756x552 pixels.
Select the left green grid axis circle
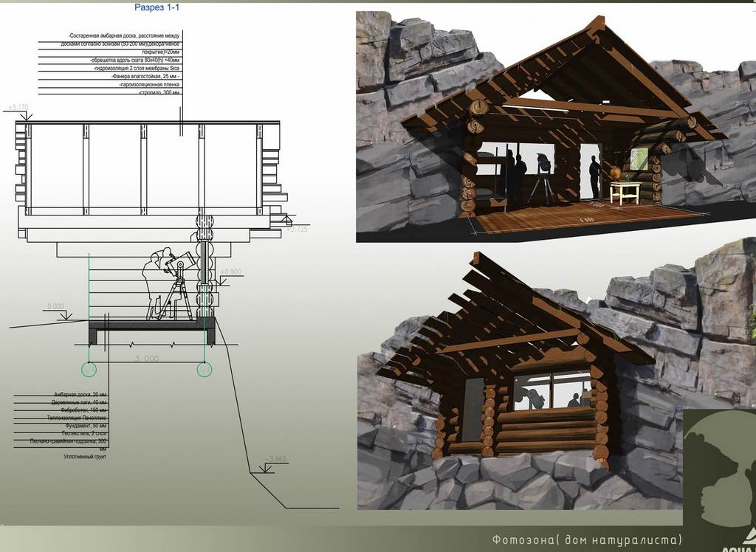pyautogui.click(x=89, y=369)
